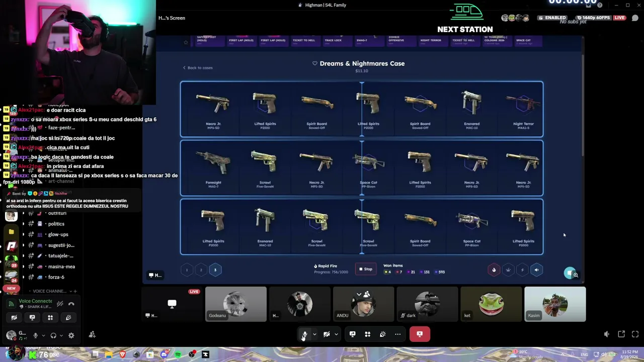
Task: Start an activity from the voice panel
Action: pos(50,317)
